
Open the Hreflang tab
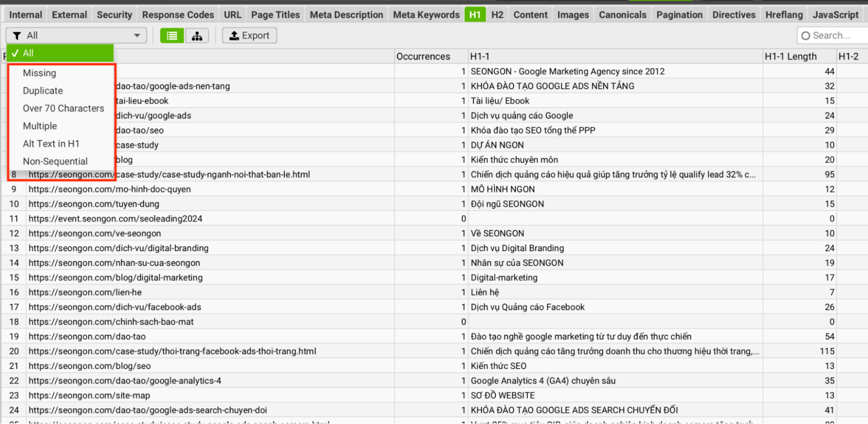[784, 15]
